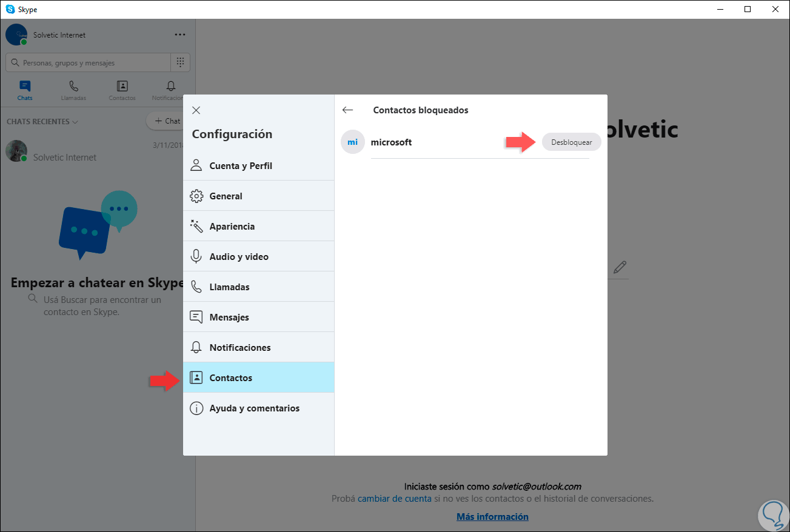Open the three-dot more options menu
This screenshot has width=790, height=532.
coord(180,35)
